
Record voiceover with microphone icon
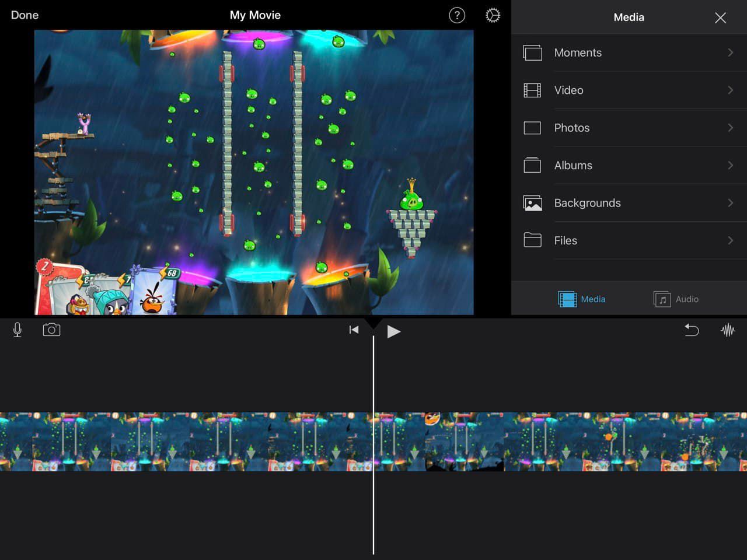(18, 330)
